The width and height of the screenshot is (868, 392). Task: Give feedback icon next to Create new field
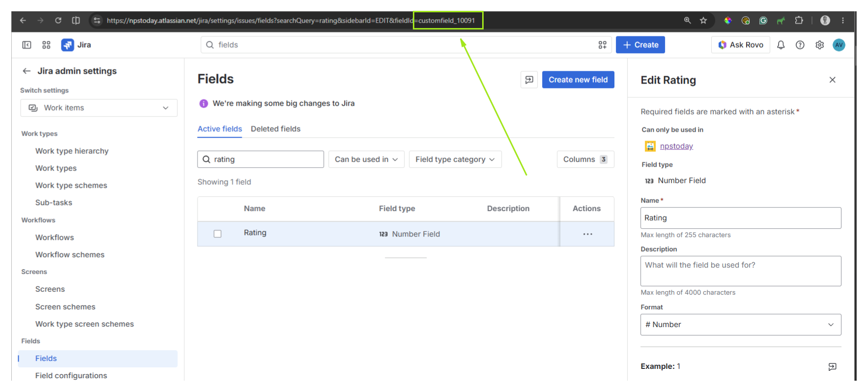point(529,80)
